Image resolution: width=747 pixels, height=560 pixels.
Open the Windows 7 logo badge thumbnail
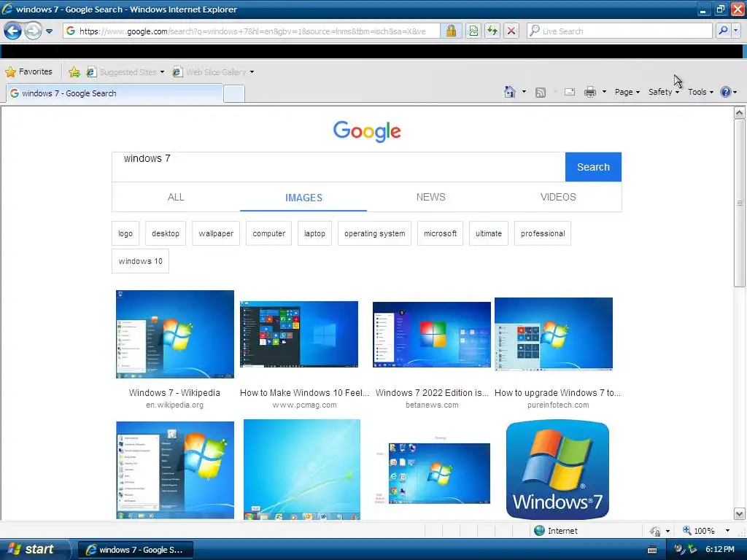tap(557, 469)
